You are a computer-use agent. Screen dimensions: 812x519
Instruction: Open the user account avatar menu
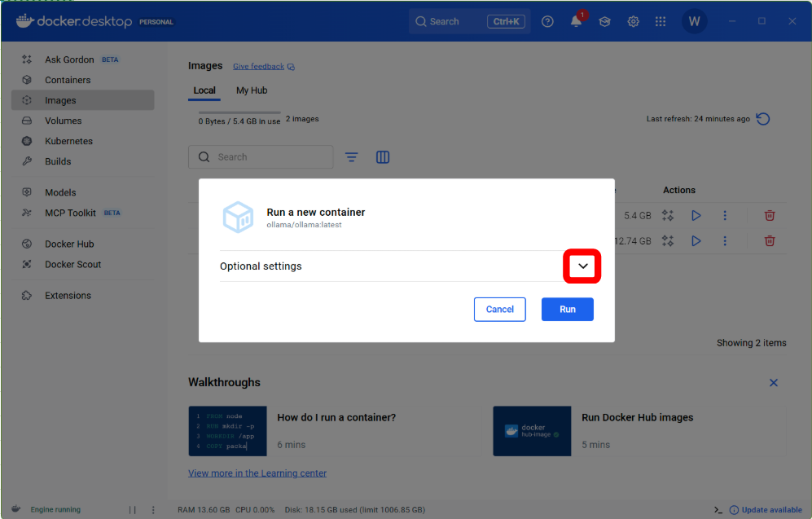(694, 22)
